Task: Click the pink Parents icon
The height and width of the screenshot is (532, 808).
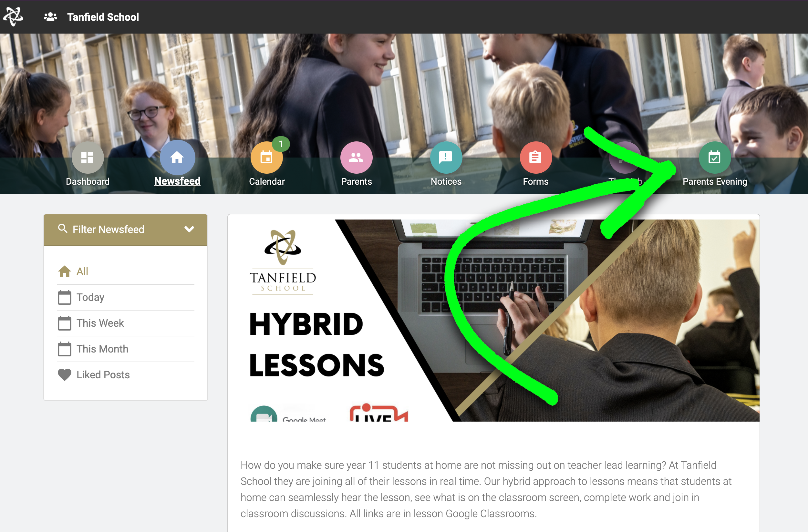Action: (x=356, y=158)
